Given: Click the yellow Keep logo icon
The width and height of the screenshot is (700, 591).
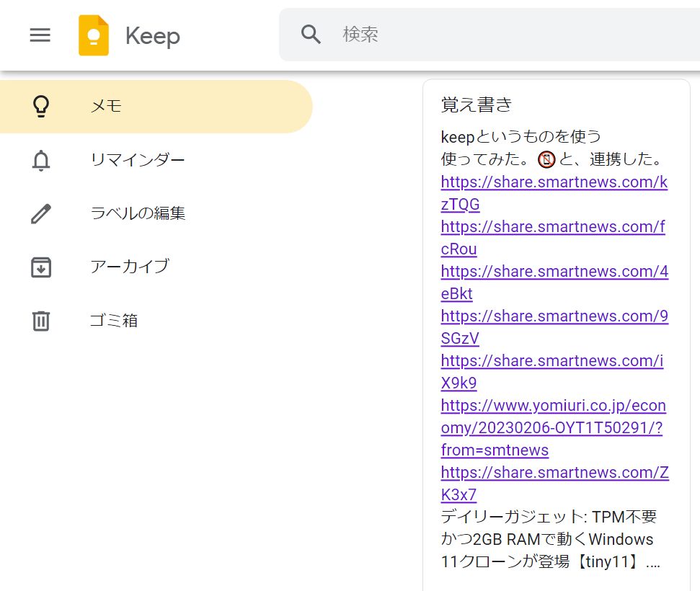Looking at the screenshot, I should pyautogui.click(x=94, y=35).
